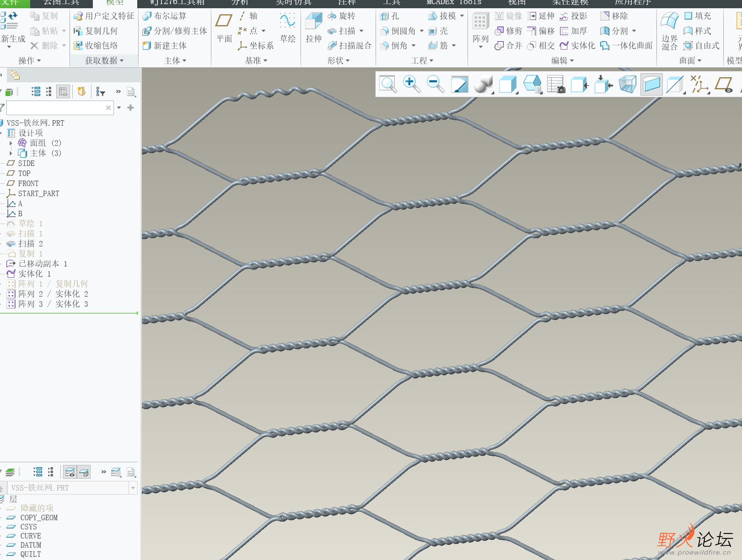
Task: Open the Sweep (扫描) dropdown arrow
Action: click(x=361, y=31)
